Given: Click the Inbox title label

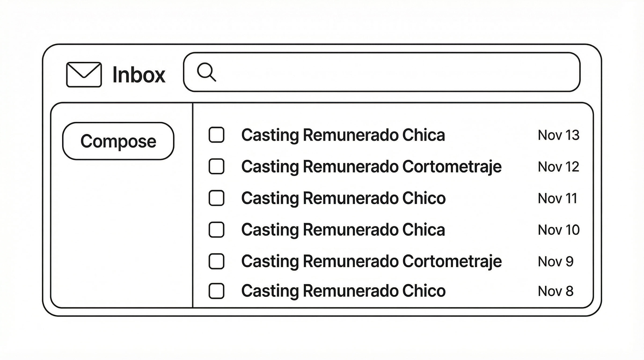Looking at the screenshot, I should (x=139, y=75).
